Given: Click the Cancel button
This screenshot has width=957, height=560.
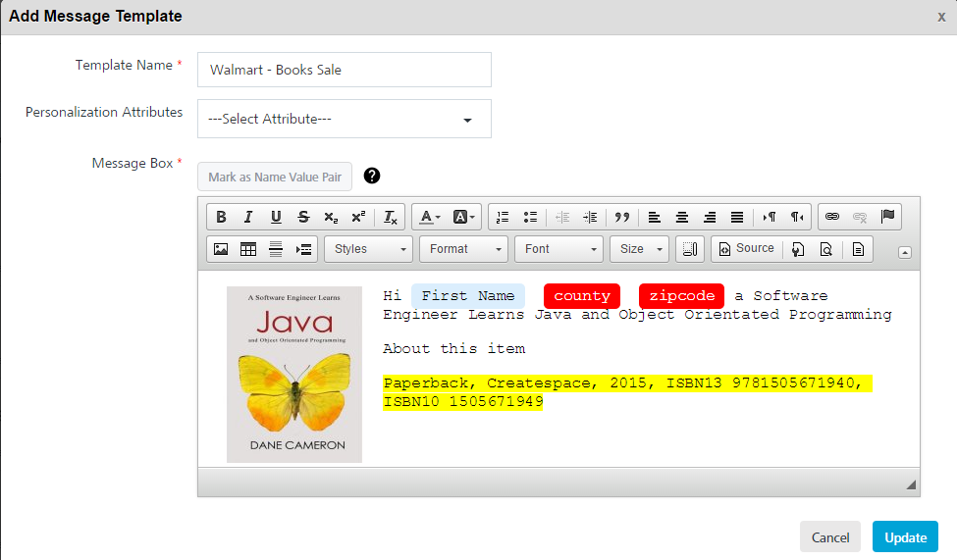Looking at the screenshot, I should click(x=829, y=537).
